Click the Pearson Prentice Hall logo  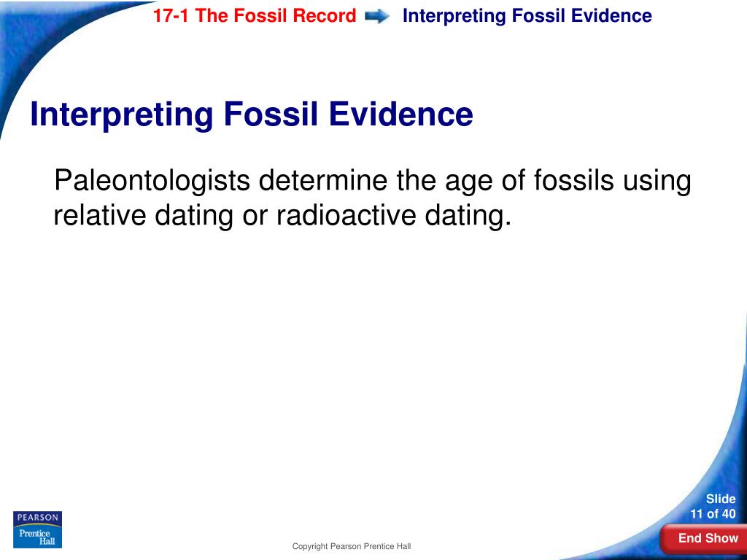[38, 529]
